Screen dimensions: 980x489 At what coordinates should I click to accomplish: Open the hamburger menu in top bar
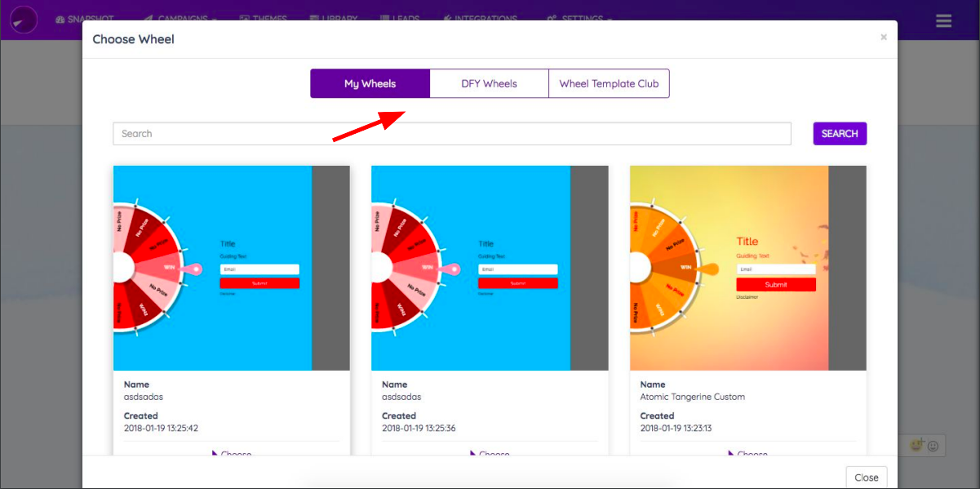coord(944,20)
